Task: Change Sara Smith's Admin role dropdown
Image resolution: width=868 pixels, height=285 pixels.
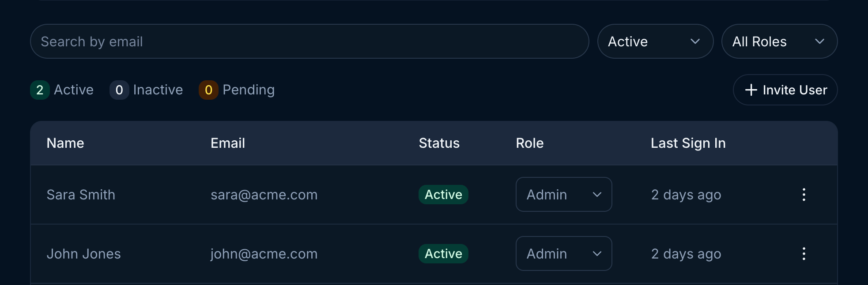Action: point(563,195)
